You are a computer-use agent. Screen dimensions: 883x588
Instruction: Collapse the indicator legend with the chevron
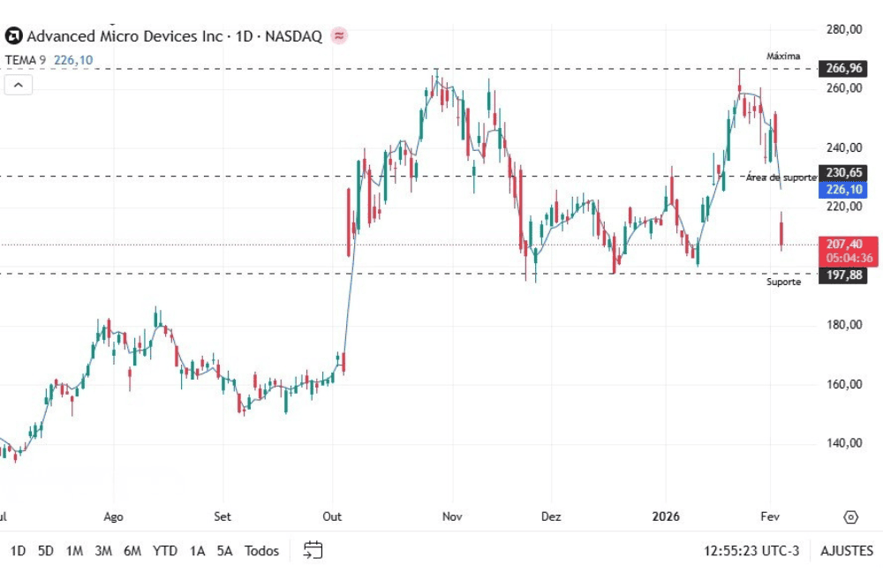coord(19,85)
